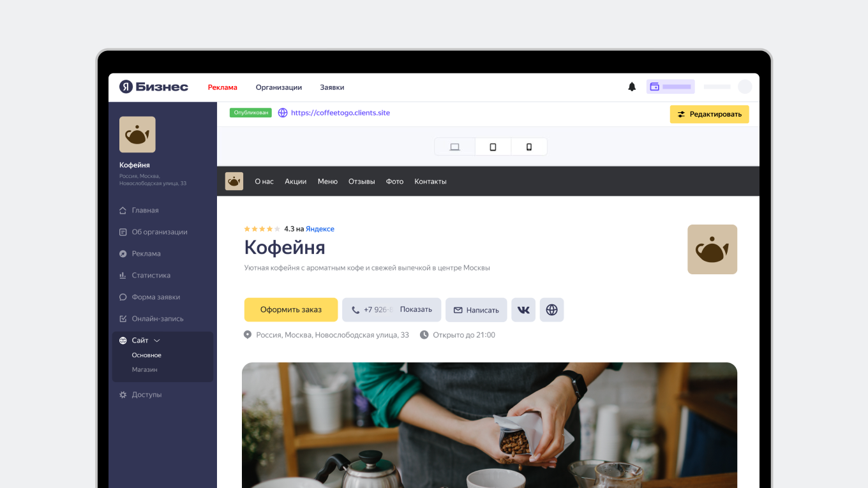Open notifications bell icon

click(x=632, y=87)
